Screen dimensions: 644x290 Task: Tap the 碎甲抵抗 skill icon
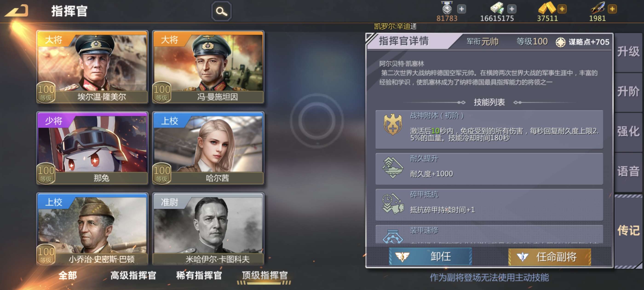pos(393,203)
